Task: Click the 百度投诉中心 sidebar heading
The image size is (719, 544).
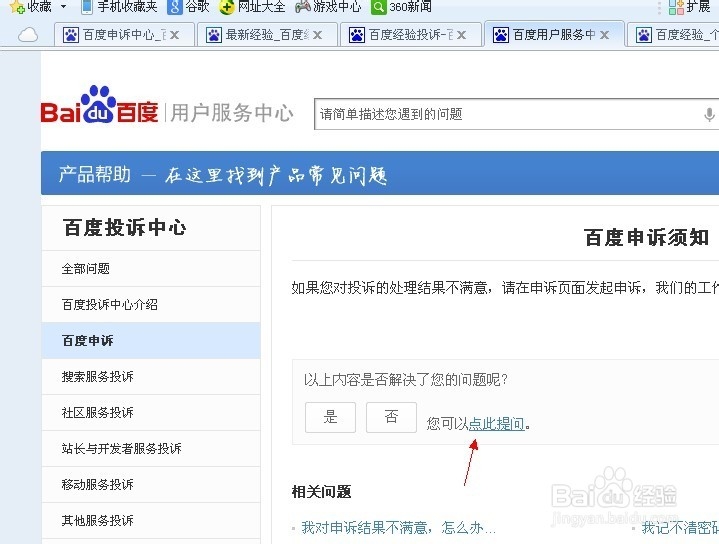Action: [125, 228]
